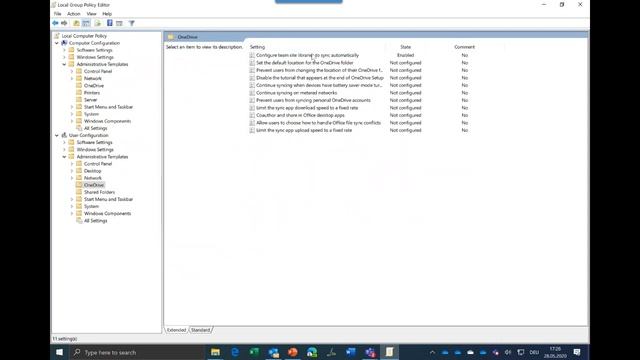Sort by the State column header

pyautogui.click(x=405, y=47)
